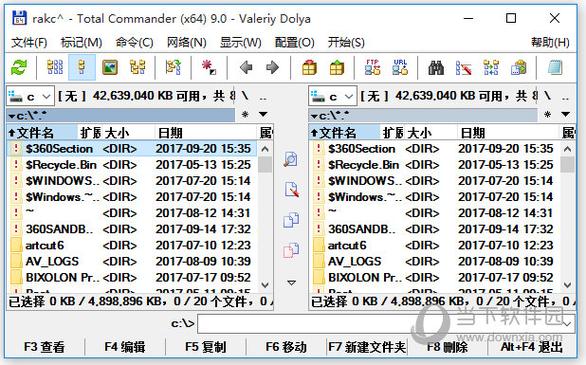This screenshot has width=586, height=365.
Task: Sort left panel by 日期 column header
Action: pyautogui.click(x=206, y=133)
